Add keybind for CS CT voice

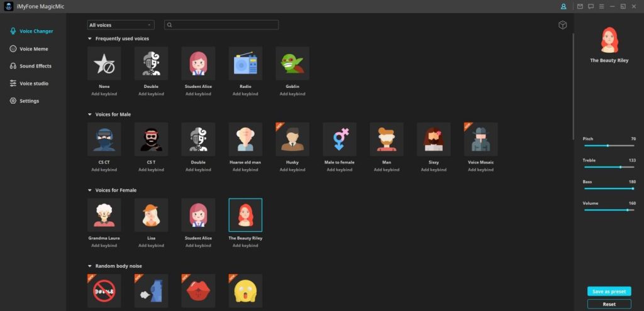pyautogui.click(x=104, y=170)
